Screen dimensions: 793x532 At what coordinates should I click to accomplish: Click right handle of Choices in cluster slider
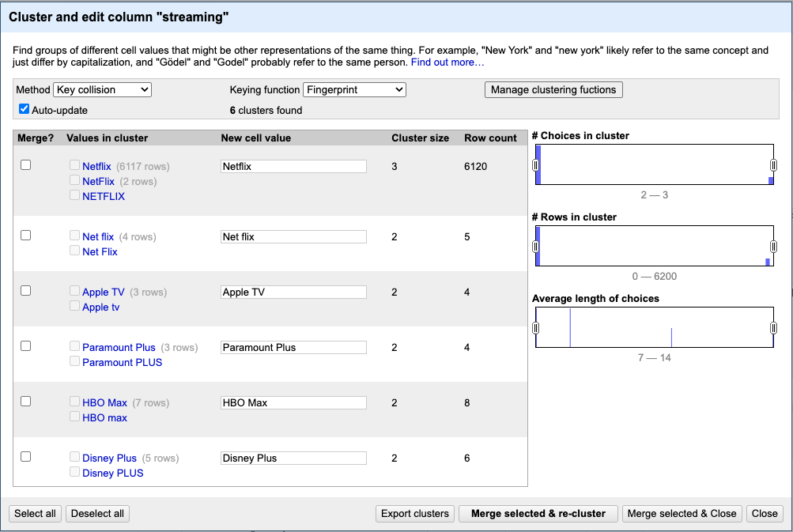[x=773, y=165]
